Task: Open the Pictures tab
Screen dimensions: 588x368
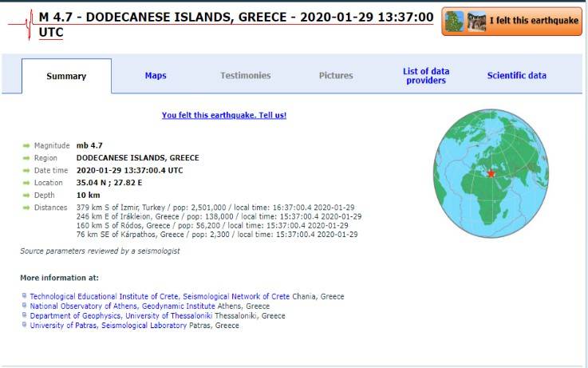Action: click(x=336, y=76)
